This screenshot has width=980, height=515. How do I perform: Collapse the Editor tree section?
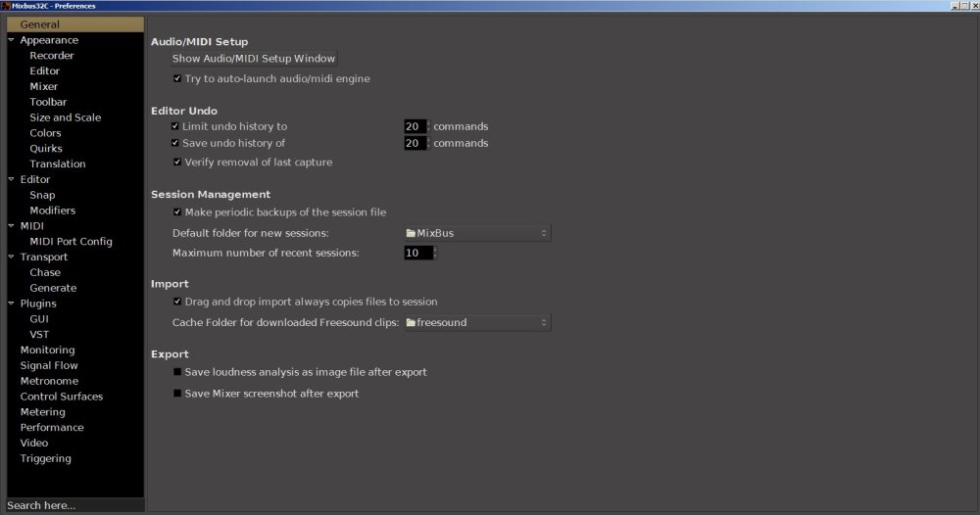point(11,179)
